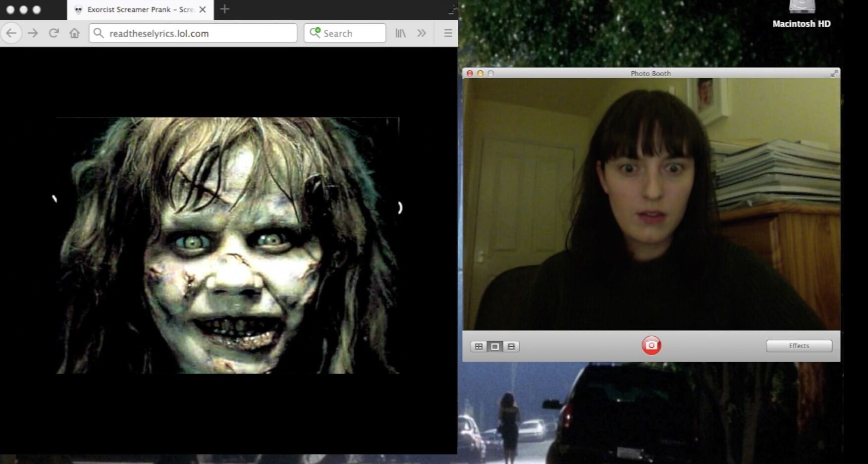Click the browser window minimize dot
This screenshot has width=868, height=464.
(23, 9)
